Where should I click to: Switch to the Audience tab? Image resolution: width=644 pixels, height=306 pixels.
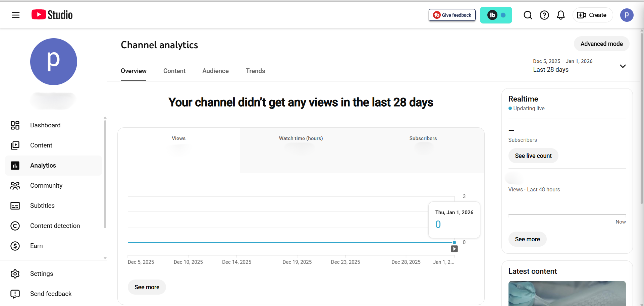tap(215, 71)
